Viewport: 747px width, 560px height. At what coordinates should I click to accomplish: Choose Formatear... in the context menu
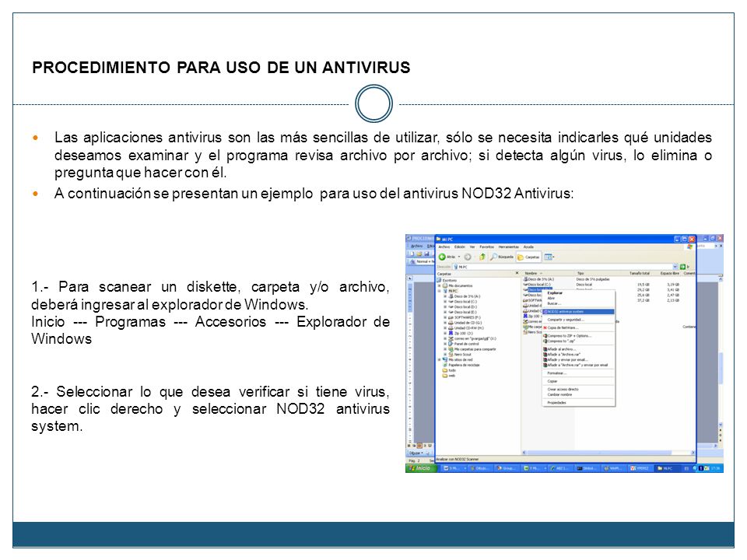(578, 373)
